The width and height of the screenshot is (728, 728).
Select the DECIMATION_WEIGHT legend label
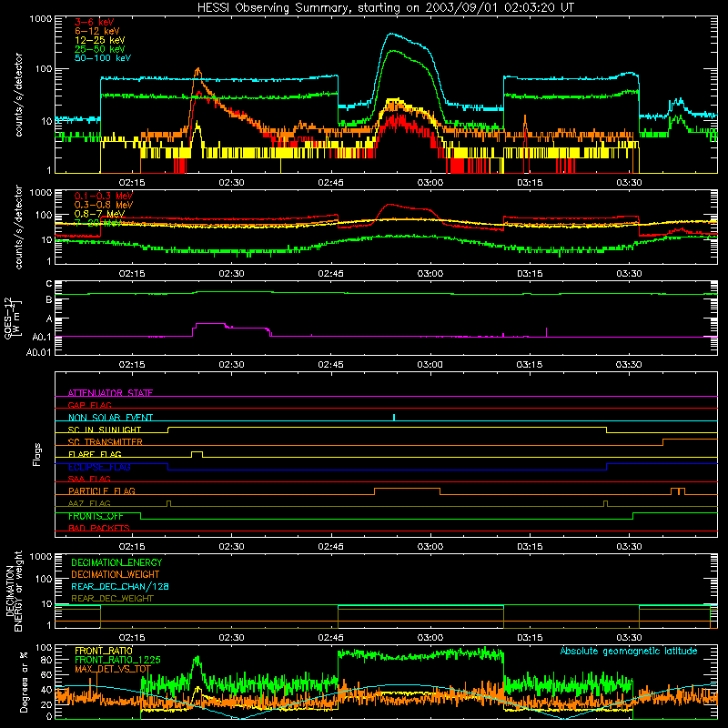tap(116, 575)
